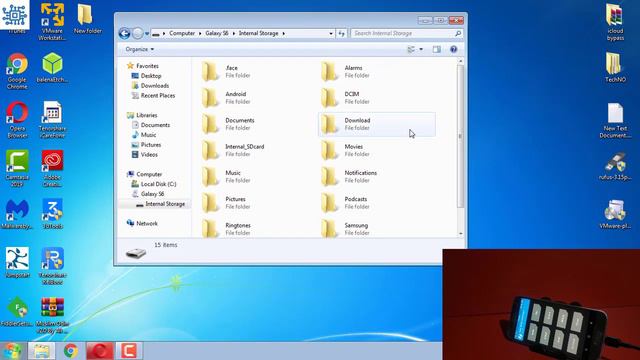Select the Download folder
The image size is (640, 360).
point(377,124)
